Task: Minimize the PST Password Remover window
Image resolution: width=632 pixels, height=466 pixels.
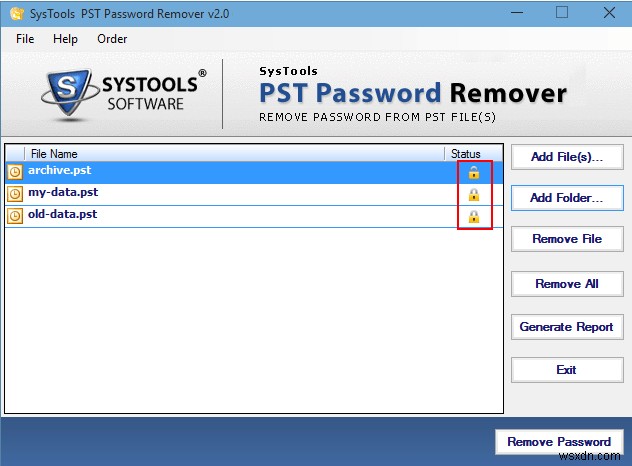Action: [517, 13]
